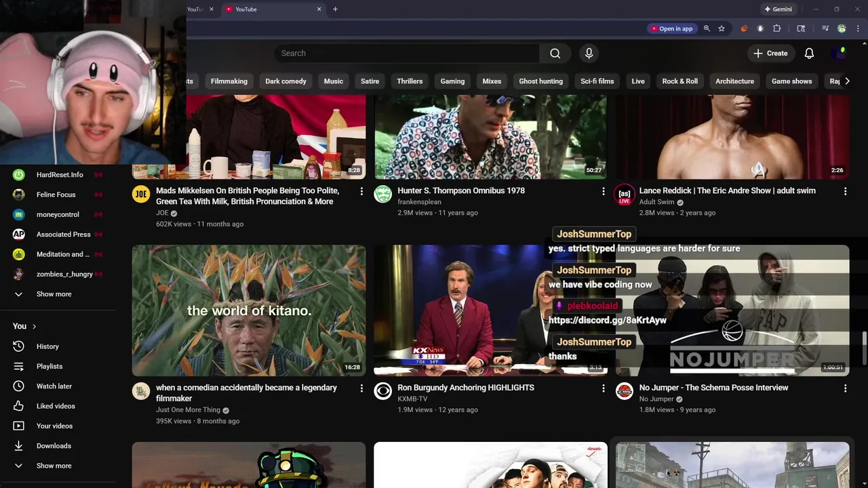Screen dimensions: 868x488
Task: Click the Create button
Action: [x=770, y=54]
